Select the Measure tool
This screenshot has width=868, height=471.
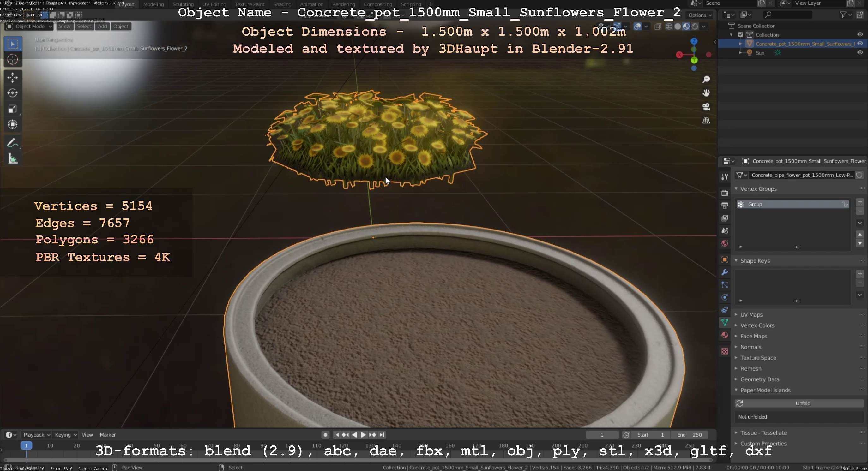pos(13,158)
